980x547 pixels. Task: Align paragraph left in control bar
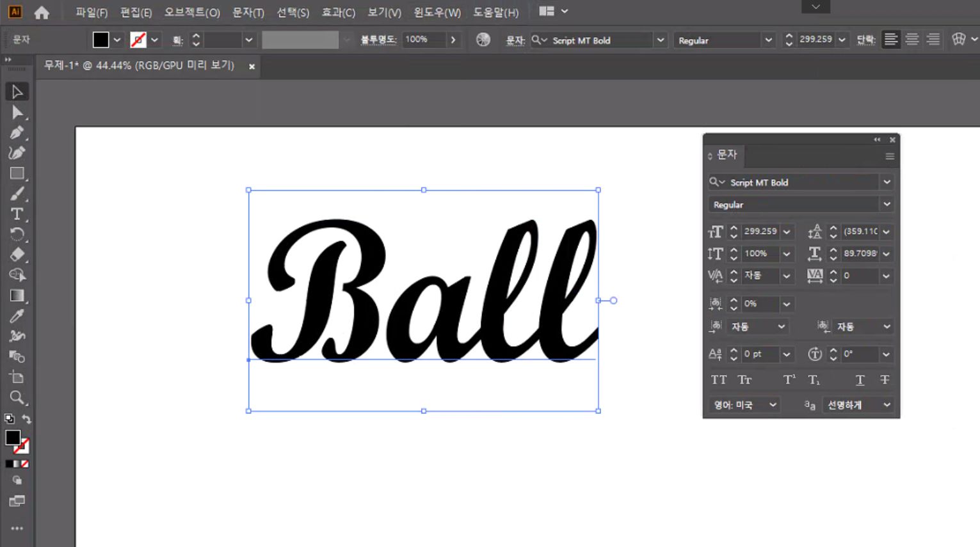(x=890, y=39)
